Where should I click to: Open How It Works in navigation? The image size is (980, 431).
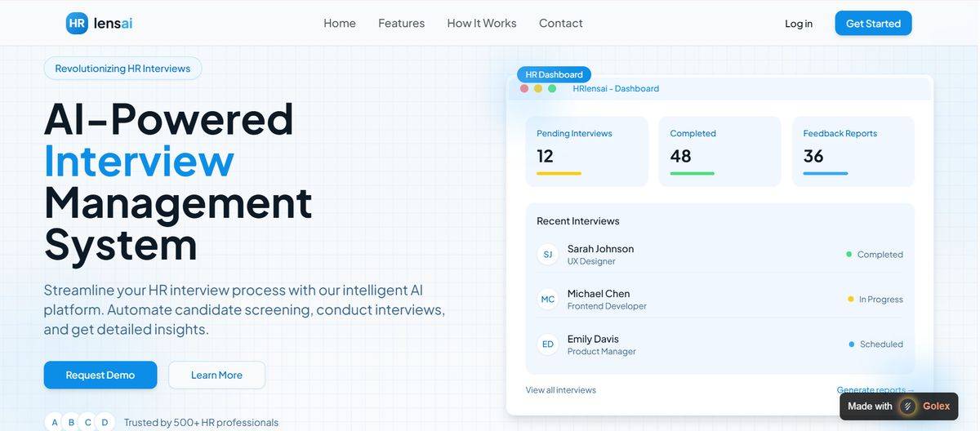coord(482,24)
